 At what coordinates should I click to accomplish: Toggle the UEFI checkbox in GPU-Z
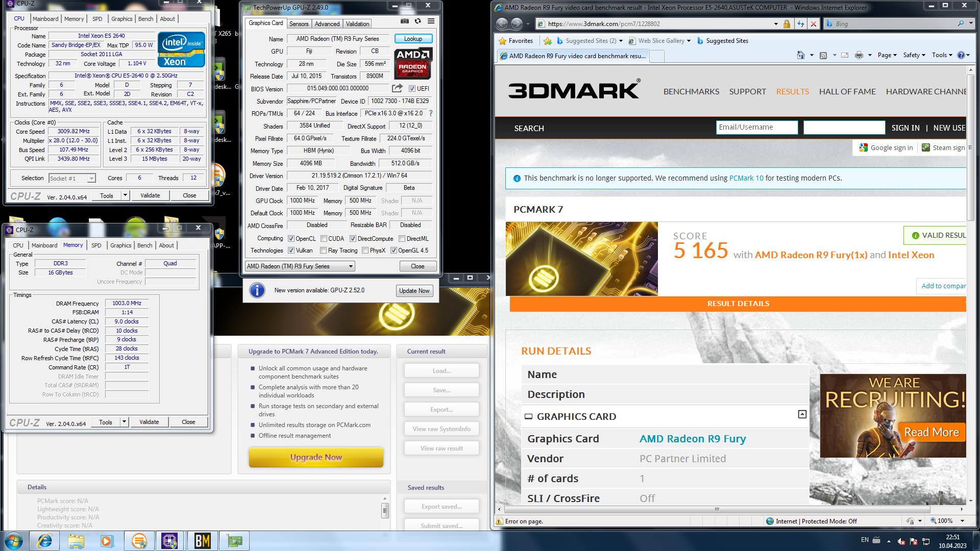click(412, 89)
